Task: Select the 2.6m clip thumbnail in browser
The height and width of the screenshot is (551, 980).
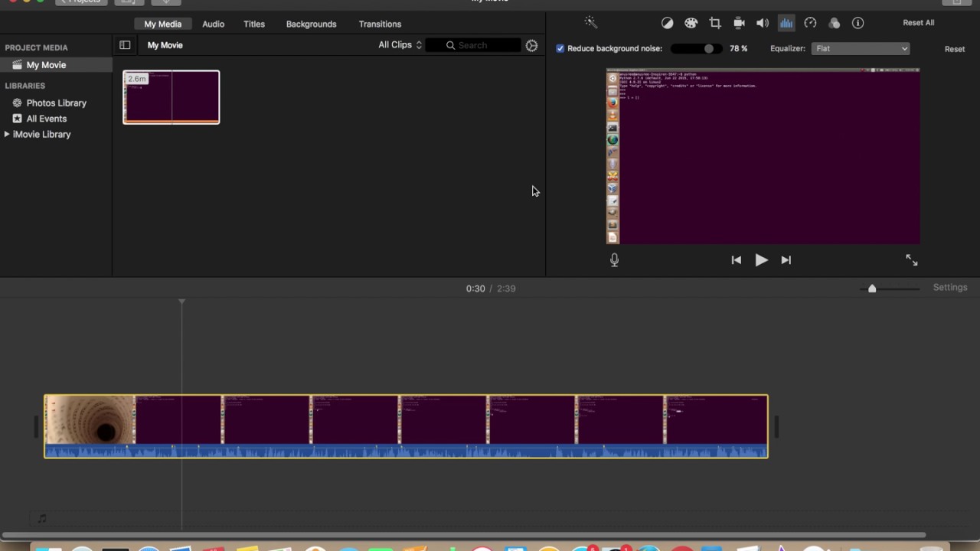Action: [171, 97]
